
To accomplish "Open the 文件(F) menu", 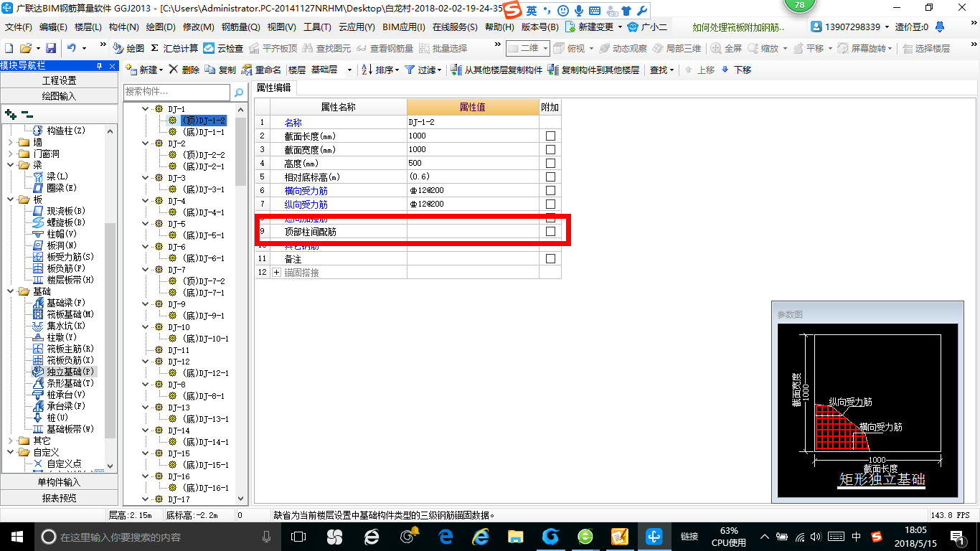I will click(19, 27).
